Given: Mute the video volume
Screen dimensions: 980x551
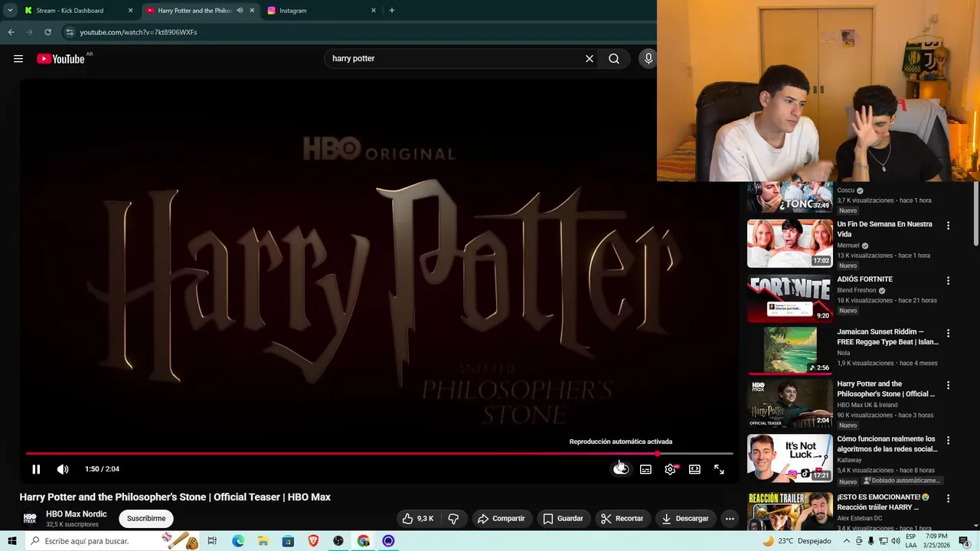Looking at the screenshot, I should pos(63,469).
